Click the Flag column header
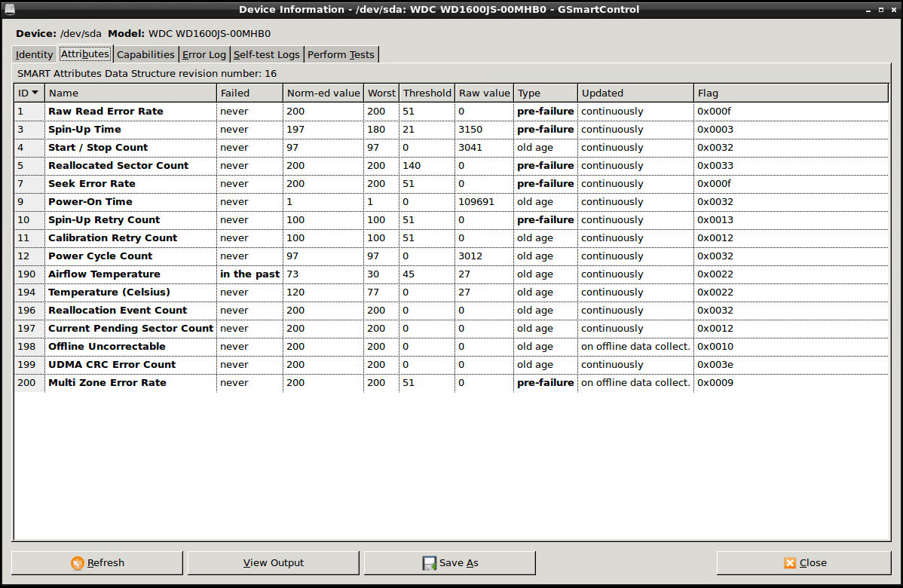This screenshot has width=903, height=588. coord(790,93)
